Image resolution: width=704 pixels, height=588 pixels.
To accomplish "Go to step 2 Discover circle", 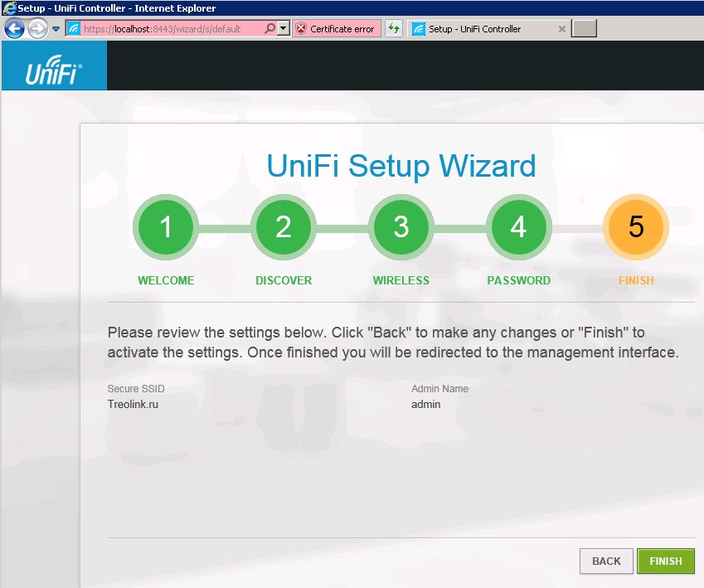I will (x=284, y=227).
